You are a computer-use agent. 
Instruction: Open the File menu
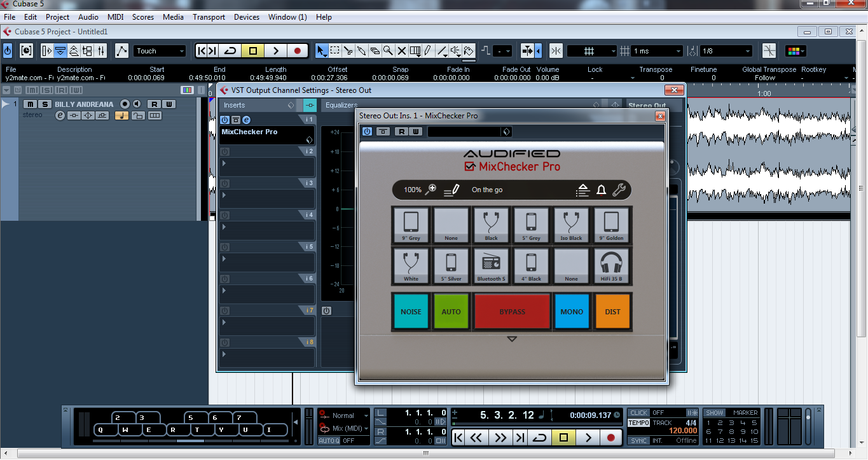[x=10, y=17]
